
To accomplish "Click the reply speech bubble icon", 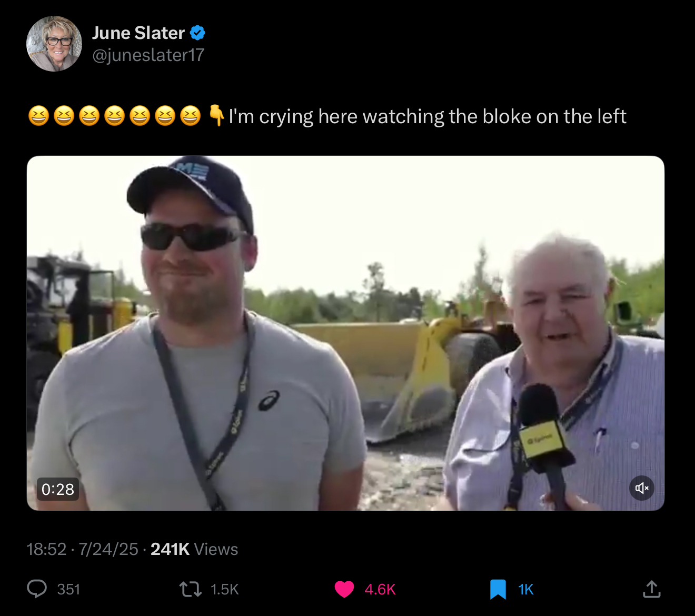I will 37,589.
